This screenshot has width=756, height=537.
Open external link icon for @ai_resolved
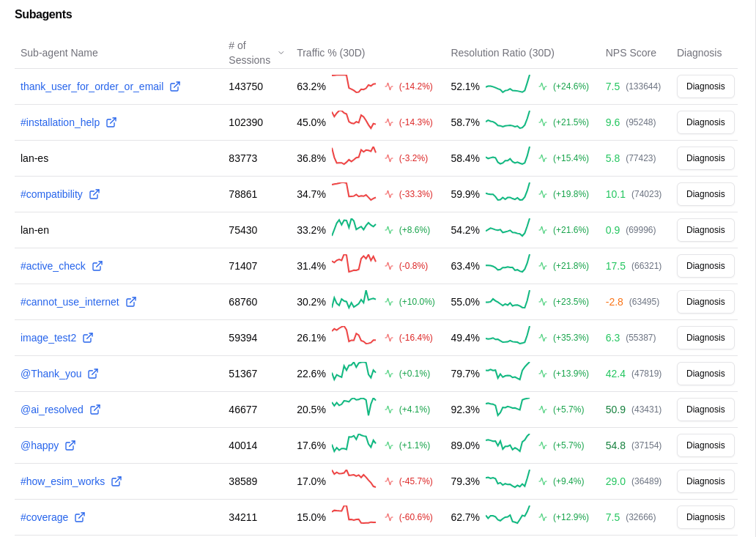click(x=94, y=410)
